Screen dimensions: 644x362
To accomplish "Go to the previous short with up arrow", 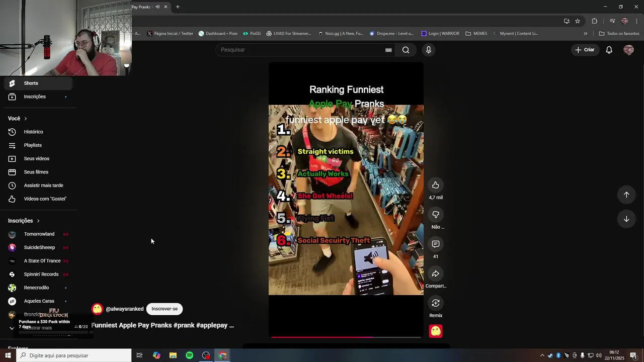I will [x=626, y=195].
